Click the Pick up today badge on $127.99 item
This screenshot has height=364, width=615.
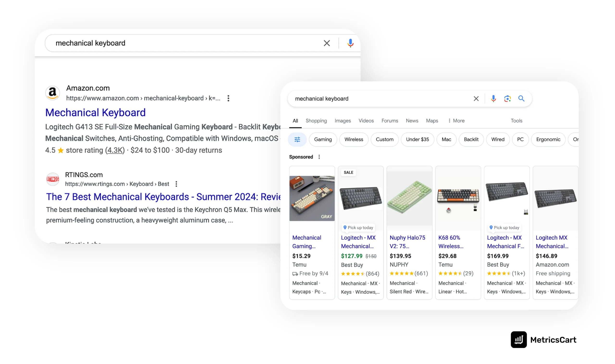[x=358, y=228]
